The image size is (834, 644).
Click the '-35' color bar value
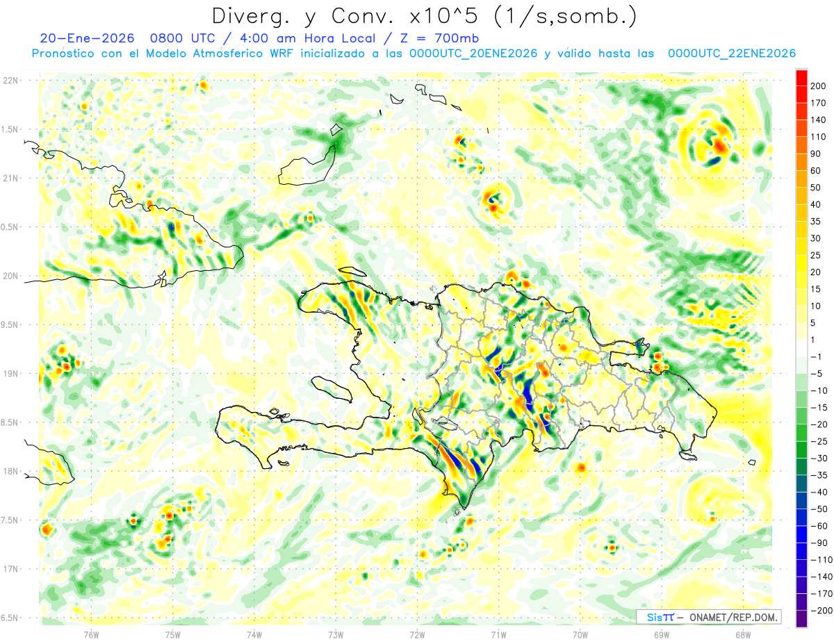(818, 475)
